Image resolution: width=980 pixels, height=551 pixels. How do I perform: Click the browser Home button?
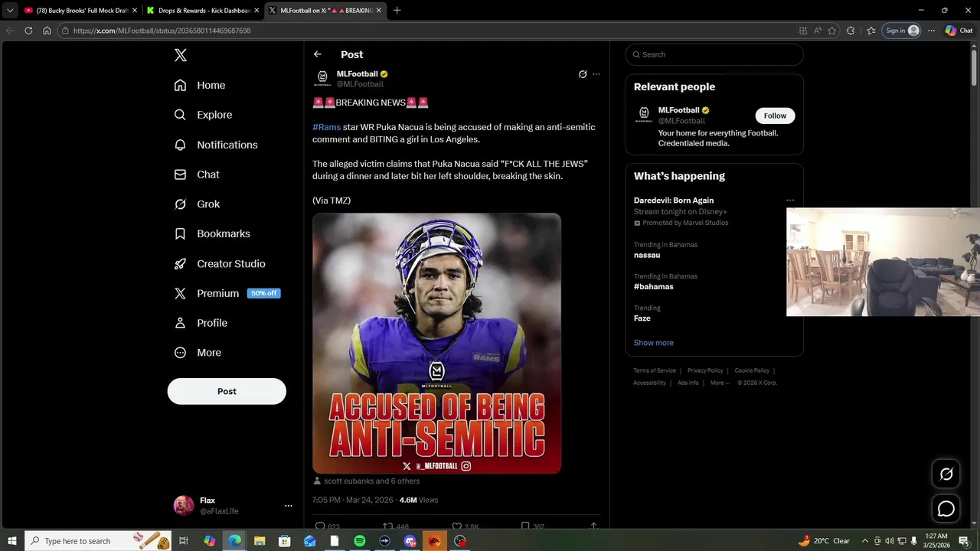(x=47, y=31)
